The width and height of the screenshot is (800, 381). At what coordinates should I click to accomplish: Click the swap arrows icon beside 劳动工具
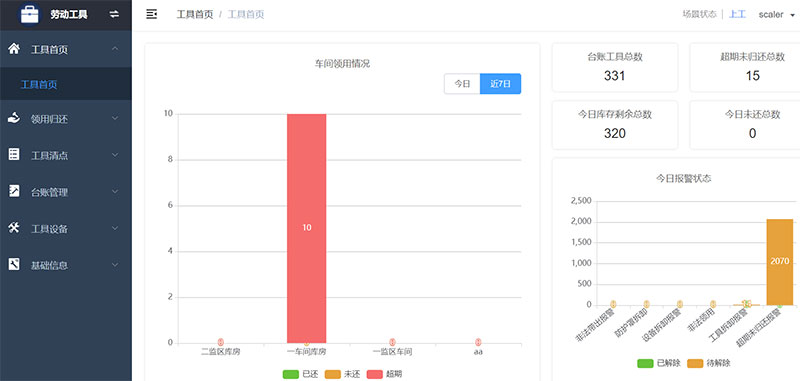click(x=114, y=14)
